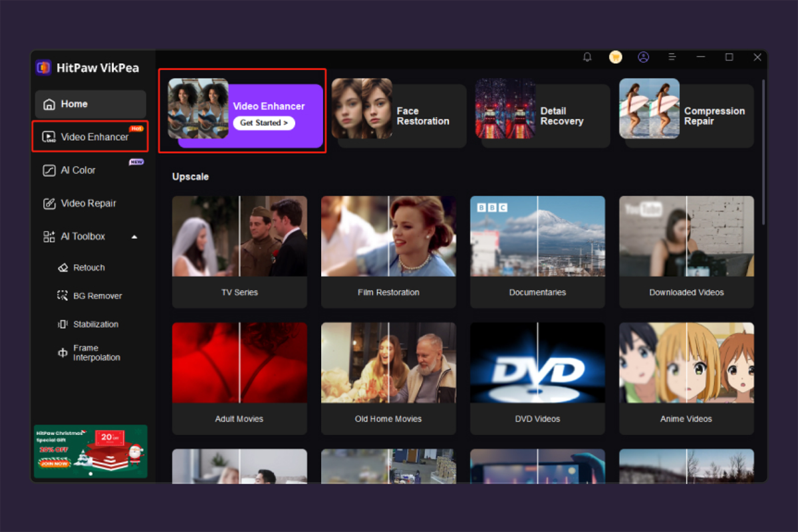Open Video Repair in the sidebar
798x532 pixels.
click(x=90, y=203)
